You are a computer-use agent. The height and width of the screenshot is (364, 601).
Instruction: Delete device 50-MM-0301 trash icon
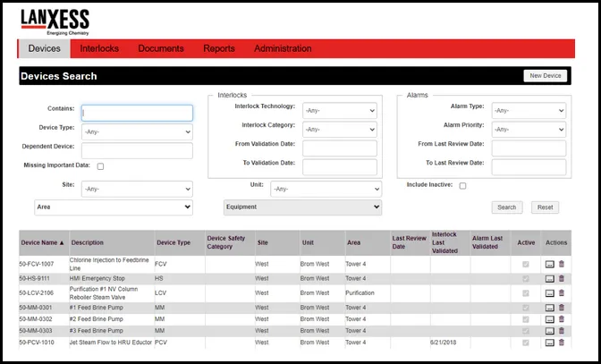[562, 308]
